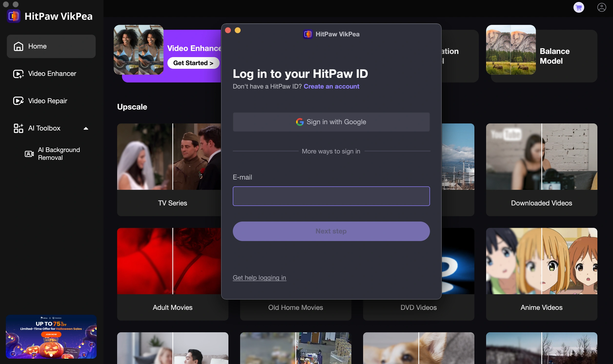The width and height of the screenshot is (613, 364).
Task: Click the Video Enhancer banner thumbnail image
Action: [139, 50]
